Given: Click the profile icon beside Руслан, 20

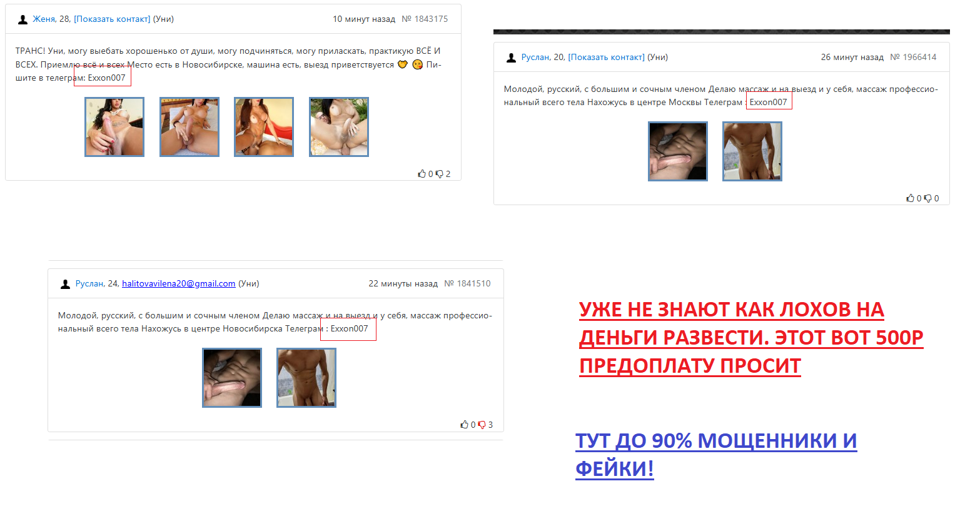Looking at the screenshot, I should [511, 58].
